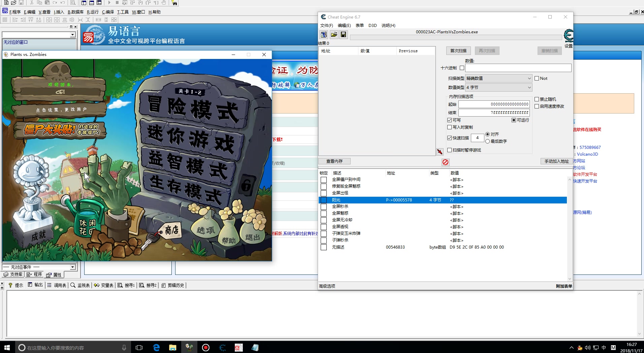The image size is (644, 353).
Task: Open 文件(F) menu in Cheat Engine
Action: click(326, 26)
